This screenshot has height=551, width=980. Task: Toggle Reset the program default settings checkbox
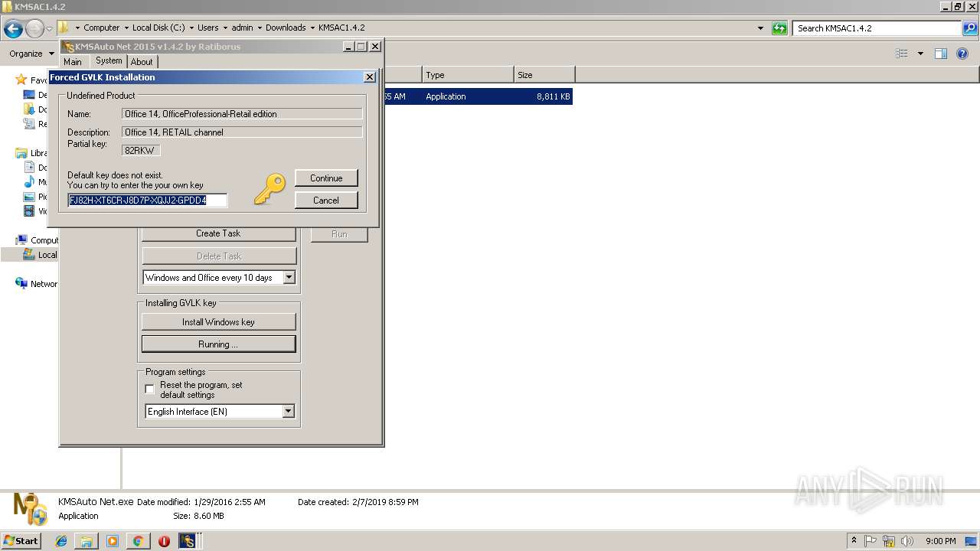pos(149,390)
